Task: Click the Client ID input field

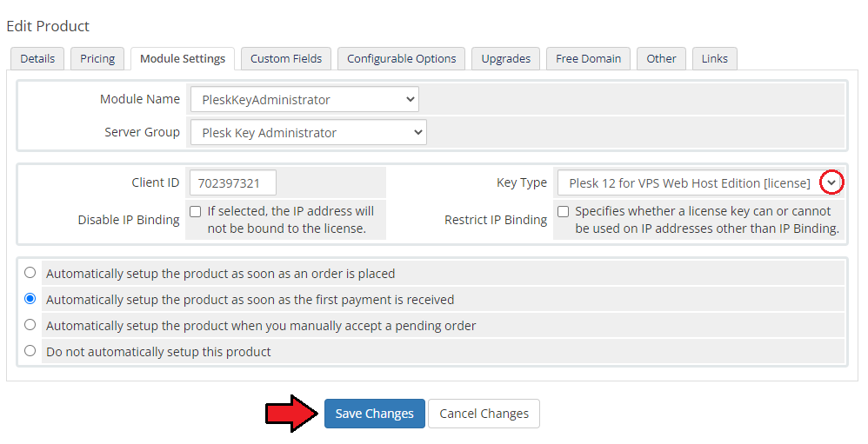Action: tap(232, 183)
